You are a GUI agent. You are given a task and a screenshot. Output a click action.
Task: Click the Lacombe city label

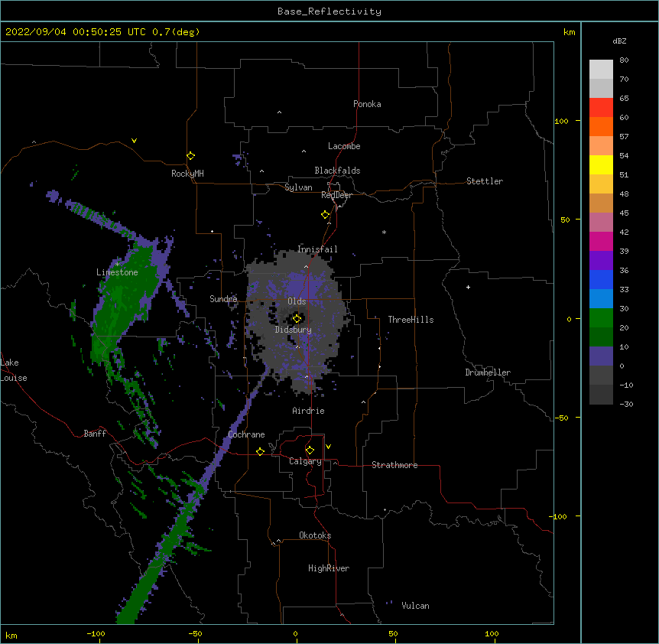[x=344, y=146]
